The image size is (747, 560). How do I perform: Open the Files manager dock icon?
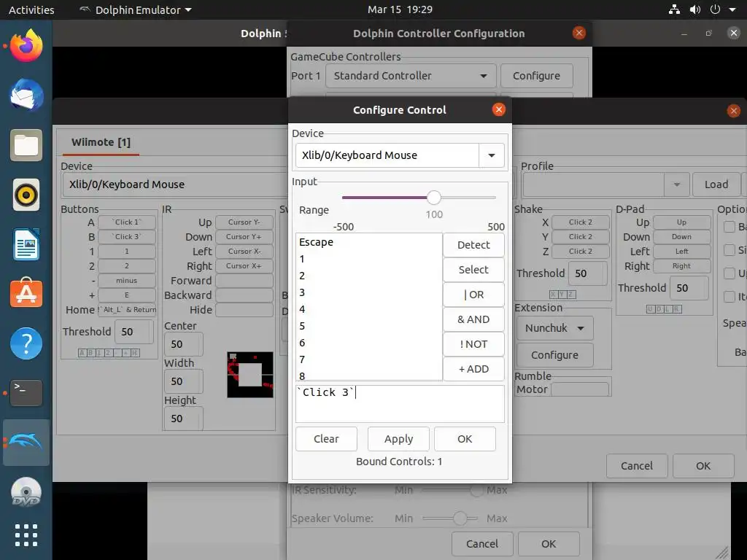pos(26,145)
